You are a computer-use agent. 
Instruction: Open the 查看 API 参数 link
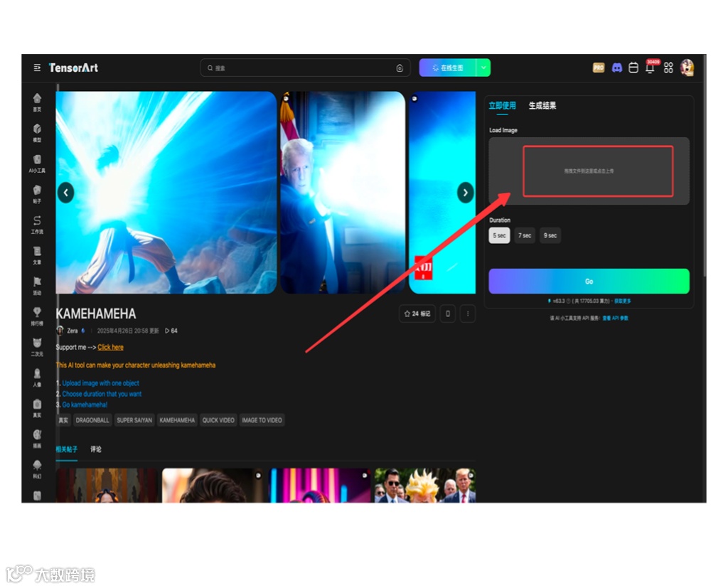pyautogui.click(x=615, y=318)
